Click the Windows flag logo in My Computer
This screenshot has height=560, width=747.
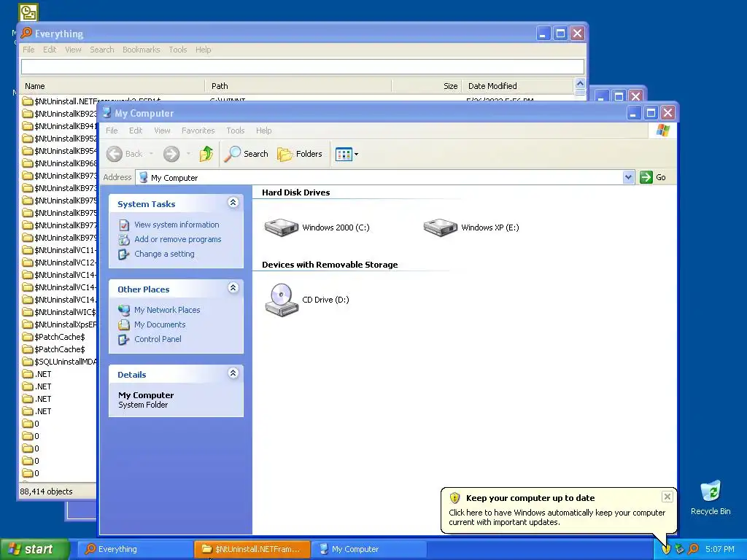pyautogui.click(x=662, y=131)
